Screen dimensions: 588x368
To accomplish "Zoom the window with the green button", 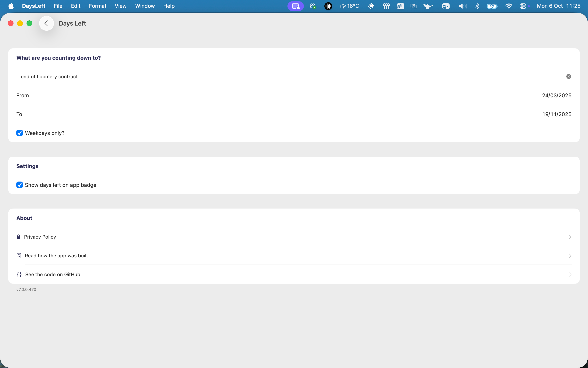I will (29, 23).
